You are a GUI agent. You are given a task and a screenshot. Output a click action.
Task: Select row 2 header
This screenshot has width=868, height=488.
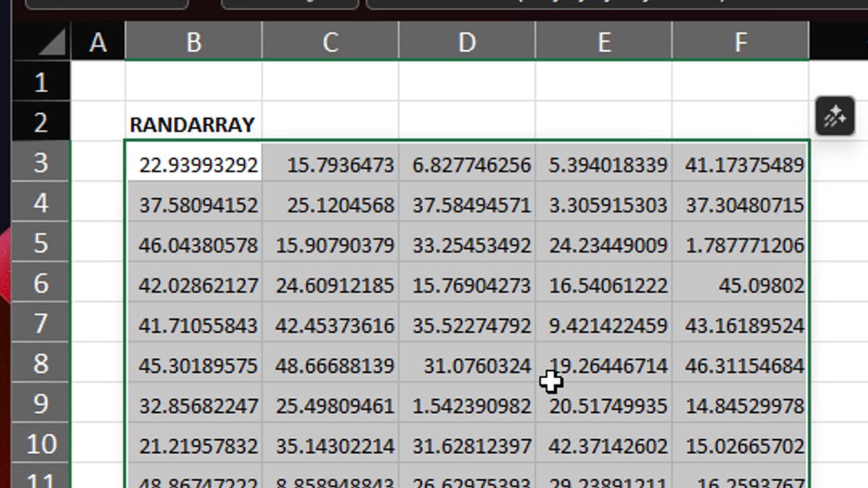[41, 121]
